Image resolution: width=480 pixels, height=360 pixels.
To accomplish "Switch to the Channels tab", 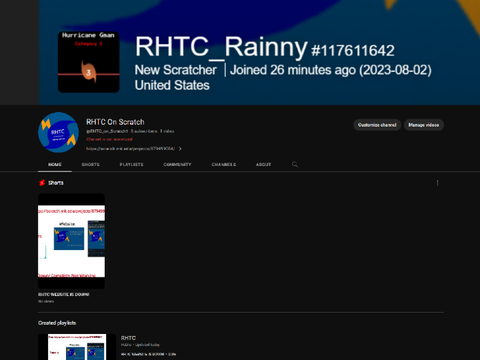I will click(x=224, y=164).
